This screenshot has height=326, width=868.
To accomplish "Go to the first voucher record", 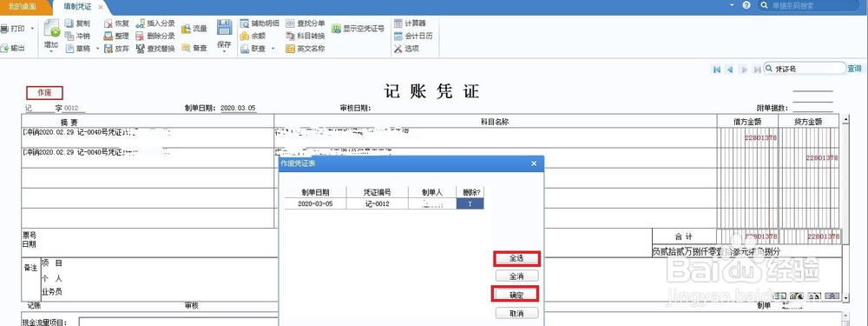I will tap(717, 70).
